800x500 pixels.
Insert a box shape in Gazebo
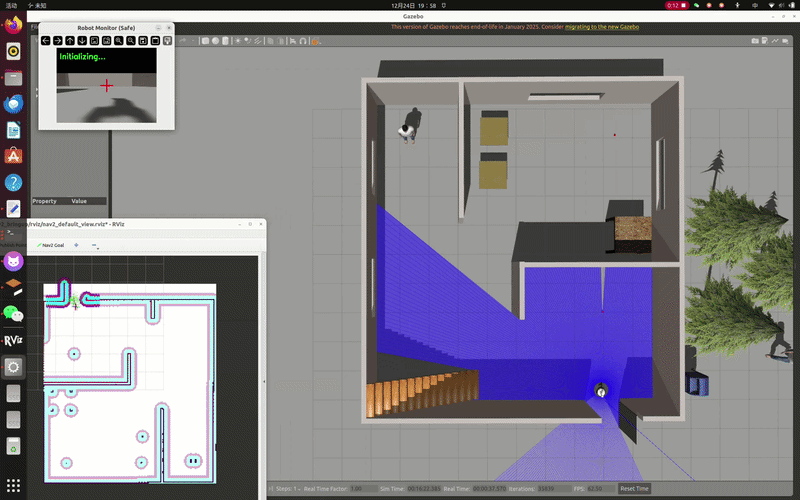pos(205,41)
